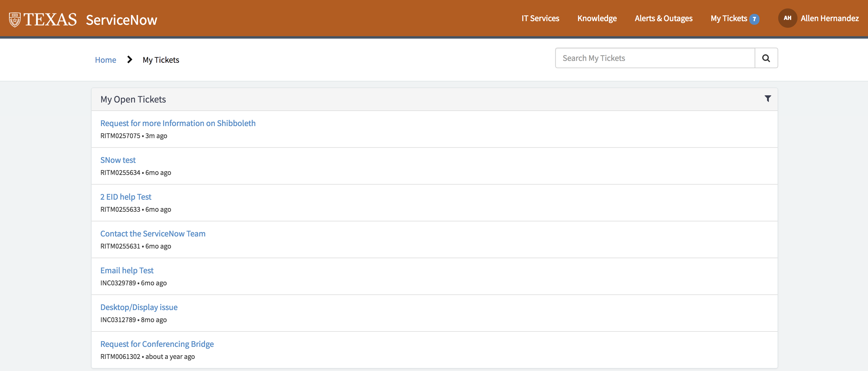This screenshot has height=371, width=868.
Task: Open the 2 EID help Test ticket
Action: coord(126,197)
